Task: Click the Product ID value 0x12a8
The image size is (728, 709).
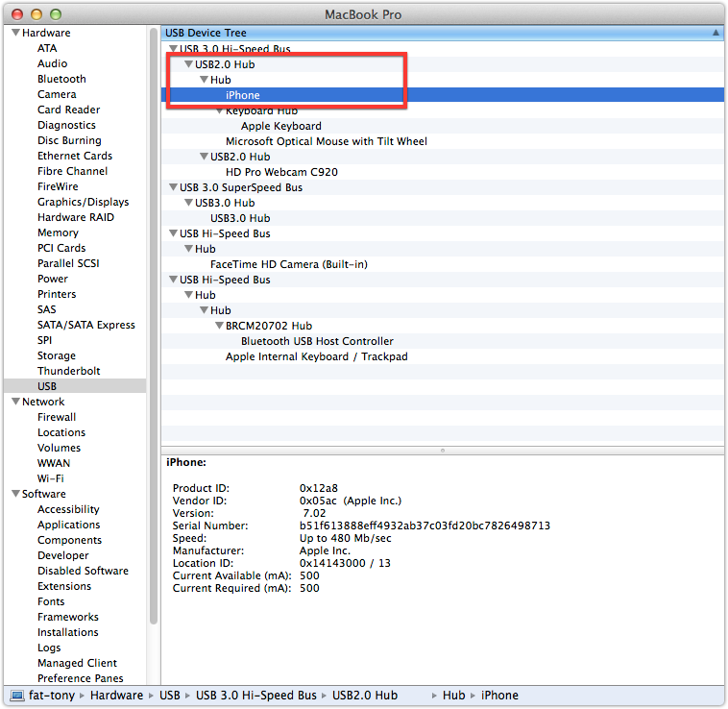Action: pyautogui.click(x=319, y=488)
